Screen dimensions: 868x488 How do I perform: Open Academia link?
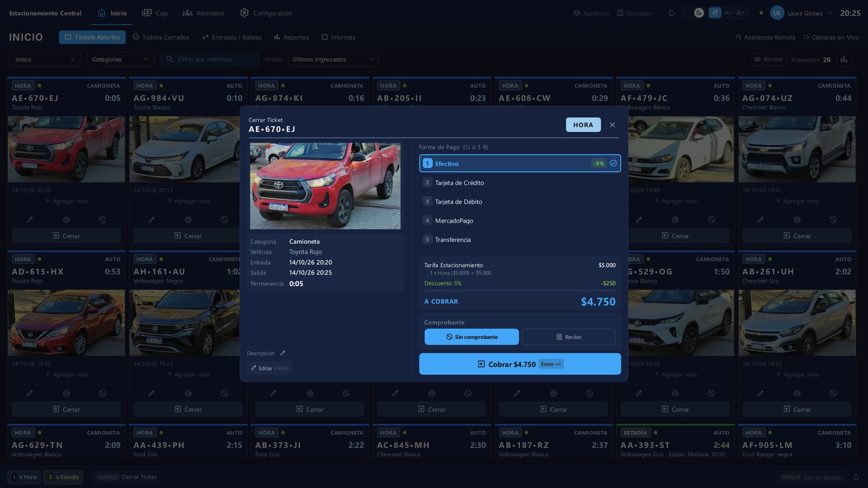(x=591, y=13)
